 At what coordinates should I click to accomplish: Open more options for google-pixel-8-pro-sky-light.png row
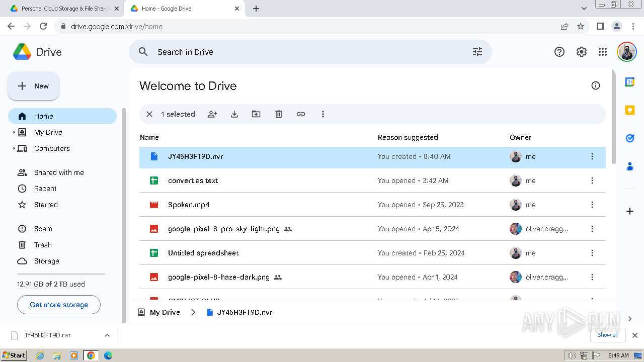click(x=592, y=229)
